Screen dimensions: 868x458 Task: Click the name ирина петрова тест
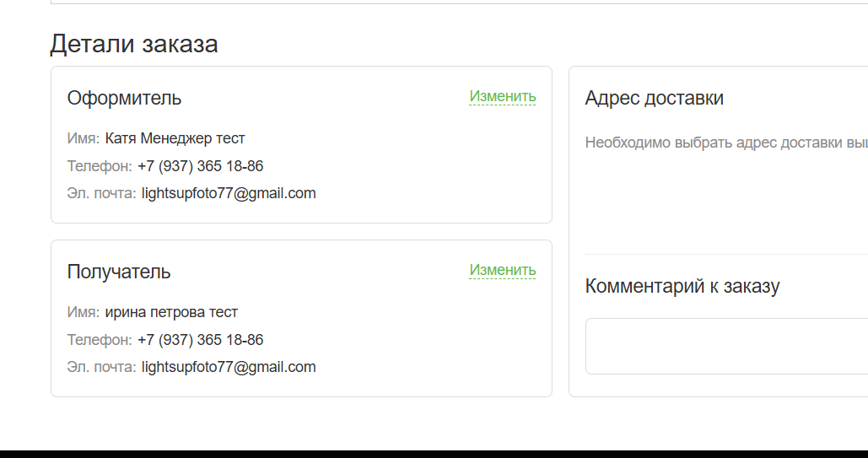171,312
